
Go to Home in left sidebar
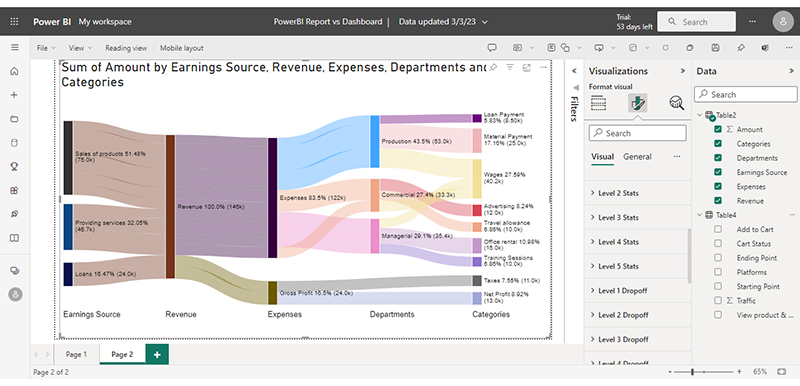(14, 71)
